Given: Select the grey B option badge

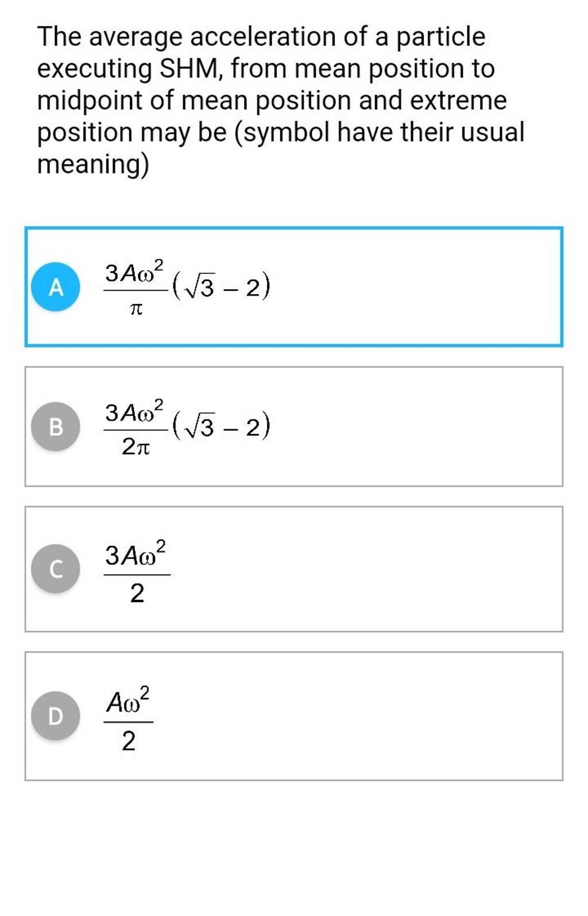Looking at the screenshot, I should (56, 427).
